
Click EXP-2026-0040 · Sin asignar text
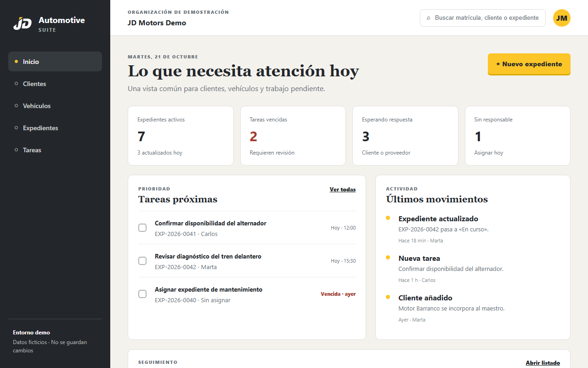tap(192, 300)
